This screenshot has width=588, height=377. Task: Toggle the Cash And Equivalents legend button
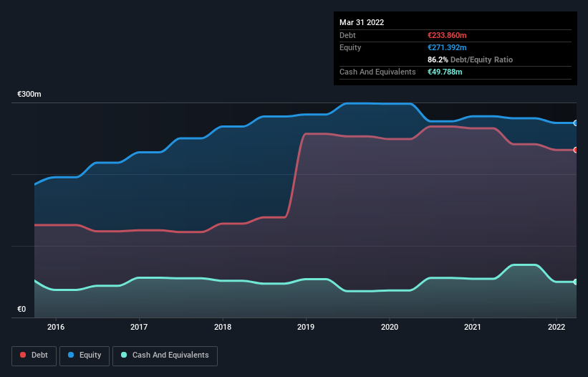click(x=165, y=355)
